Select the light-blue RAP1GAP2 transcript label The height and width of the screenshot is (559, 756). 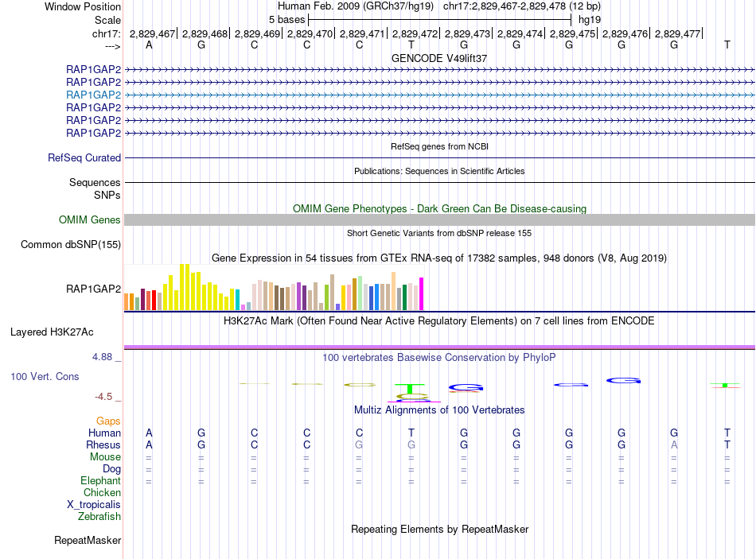coord(94,95)
